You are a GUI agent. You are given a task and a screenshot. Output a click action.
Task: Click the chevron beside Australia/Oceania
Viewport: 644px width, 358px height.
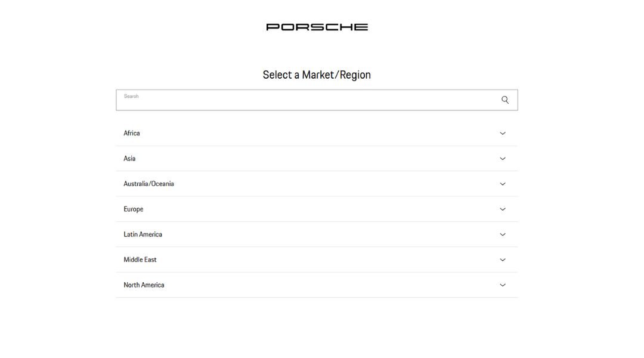point(503,184)
